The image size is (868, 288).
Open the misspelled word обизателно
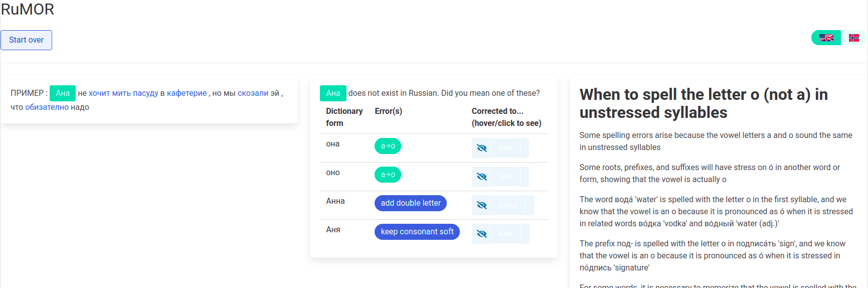click(x=47, y=107)
